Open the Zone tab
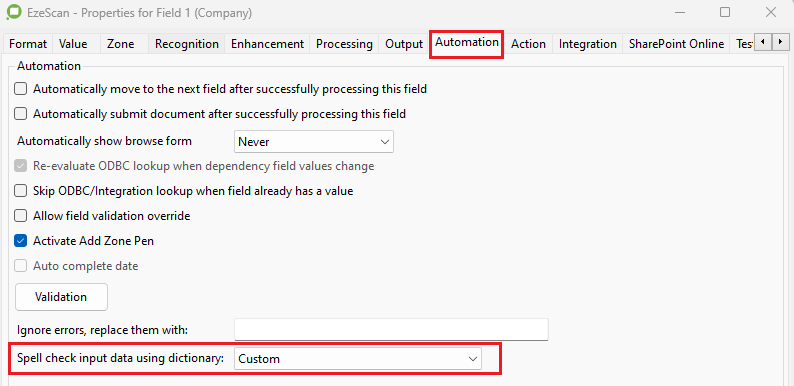The image size is (794, 386). [121, 44]
